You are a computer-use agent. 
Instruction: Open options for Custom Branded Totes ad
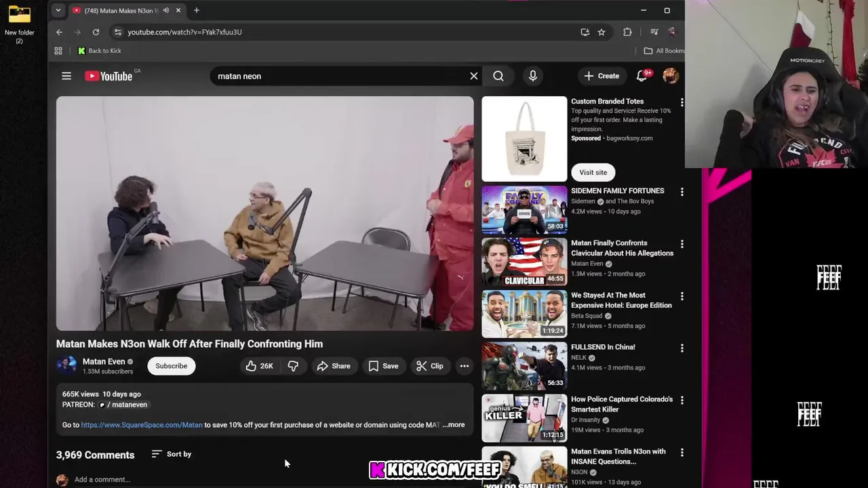point(682,102)
